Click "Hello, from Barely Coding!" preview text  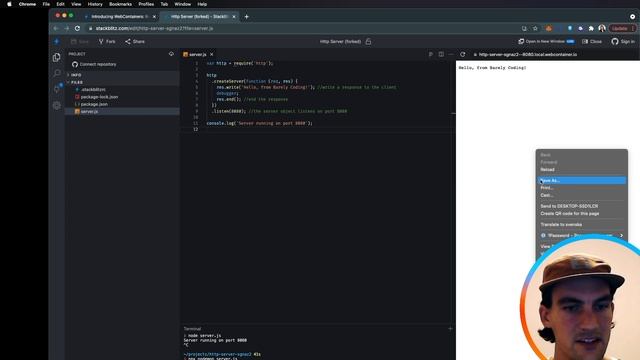tap(492, 68)
